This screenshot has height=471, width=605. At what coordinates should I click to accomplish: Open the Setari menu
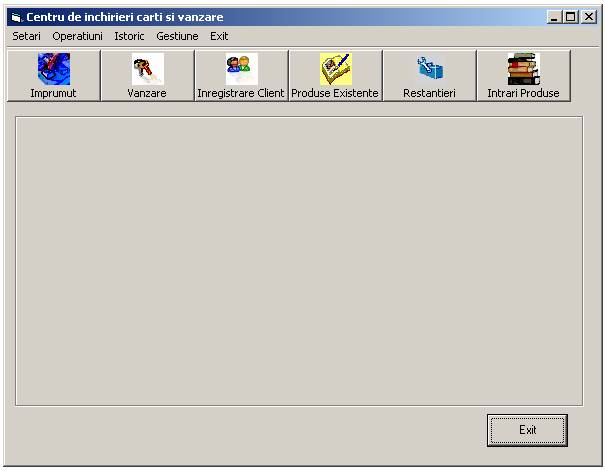coord(27,36)
